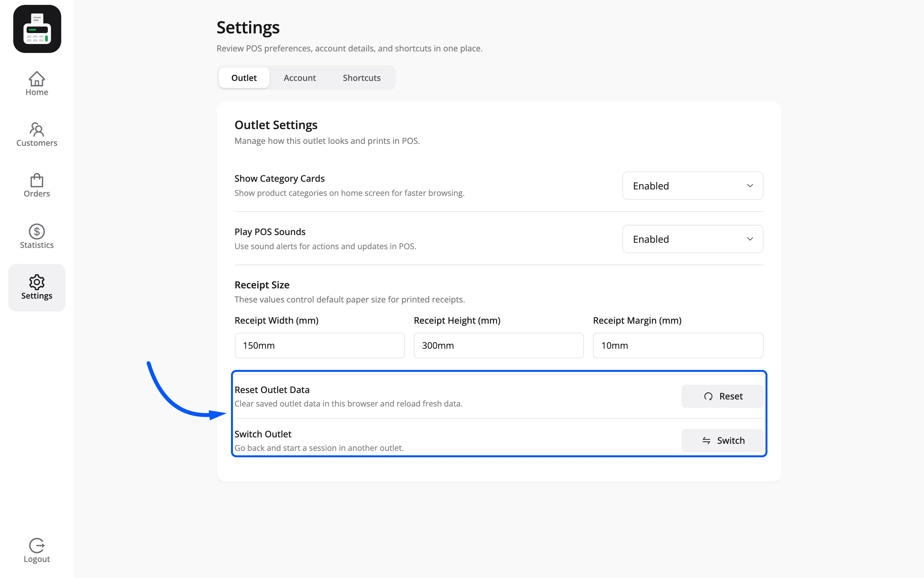Click the Receipt Margin input field
The width and height of the screenshot is (924, 578).
678,346
